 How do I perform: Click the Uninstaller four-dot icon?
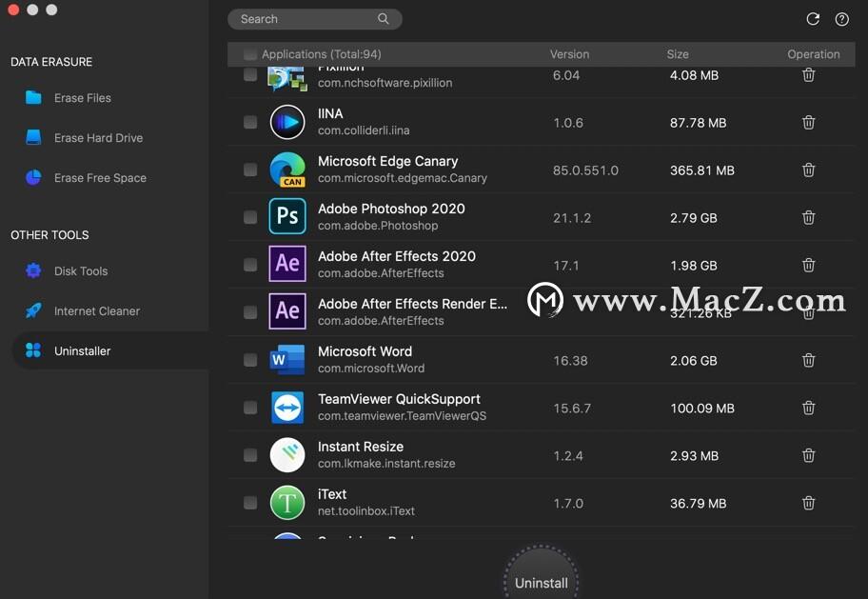tap(33, 350)
